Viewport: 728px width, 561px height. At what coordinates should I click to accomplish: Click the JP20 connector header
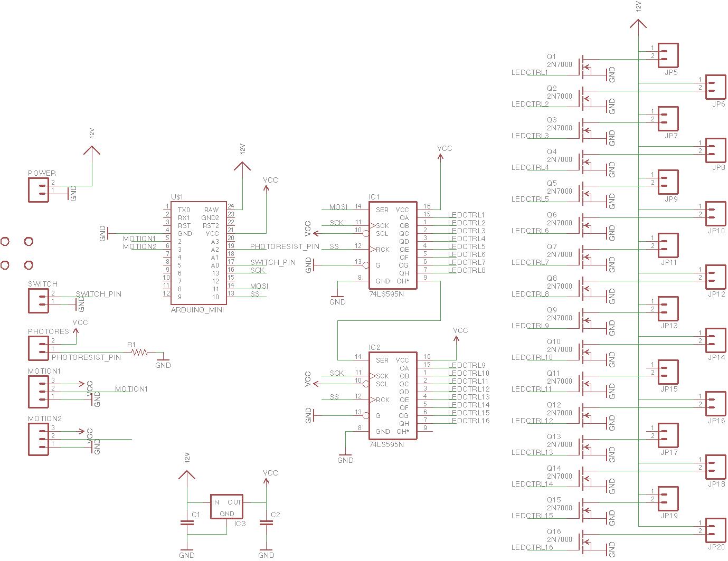(715, 530)
